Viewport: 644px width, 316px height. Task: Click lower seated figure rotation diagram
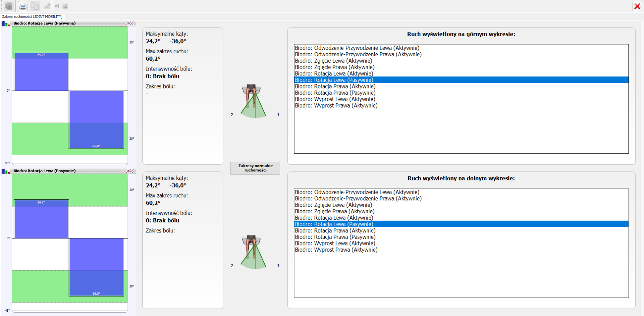254,252
